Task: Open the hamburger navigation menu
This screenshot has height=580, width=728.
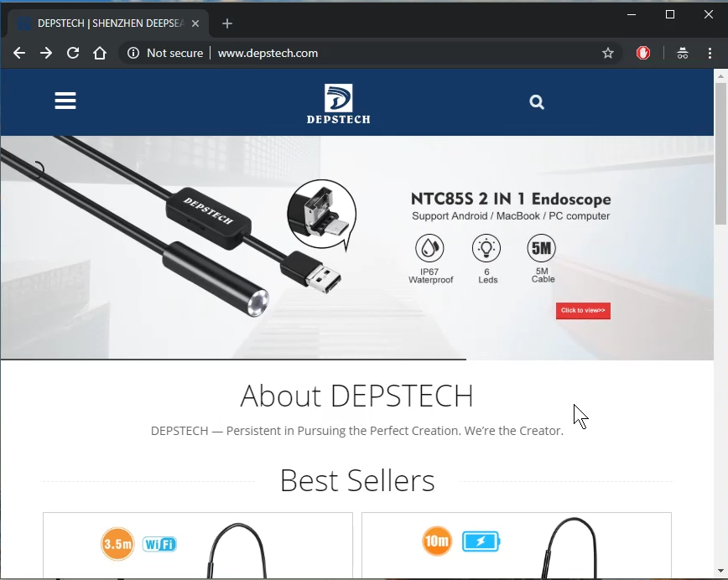Action: (x=65, y=101)
